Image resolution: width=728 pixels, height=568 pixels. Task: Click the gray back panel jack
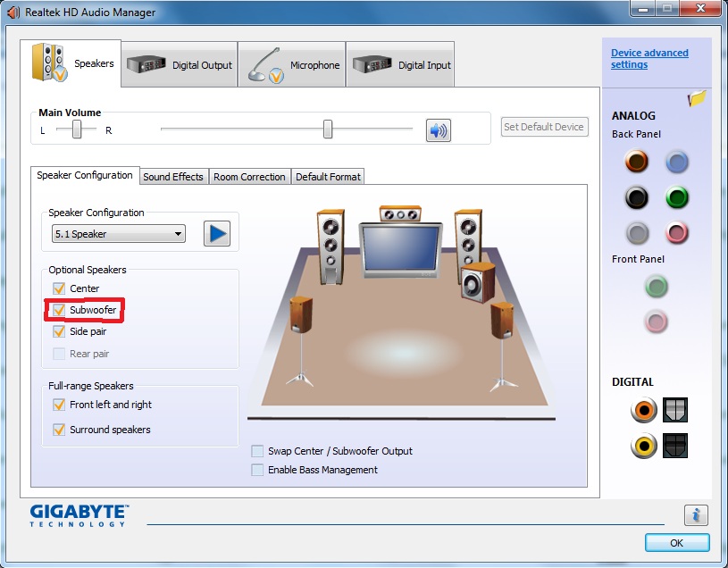pos(637,232)
